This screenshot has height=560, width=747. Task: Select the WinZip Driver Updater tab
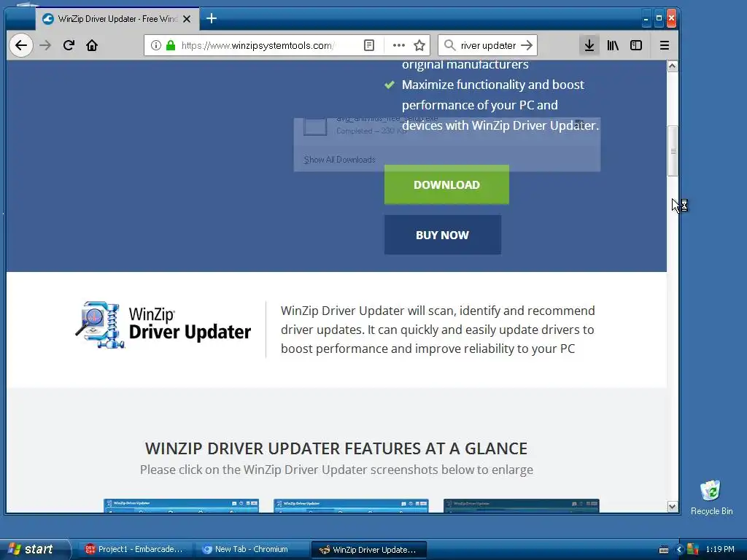coord(117,19)
